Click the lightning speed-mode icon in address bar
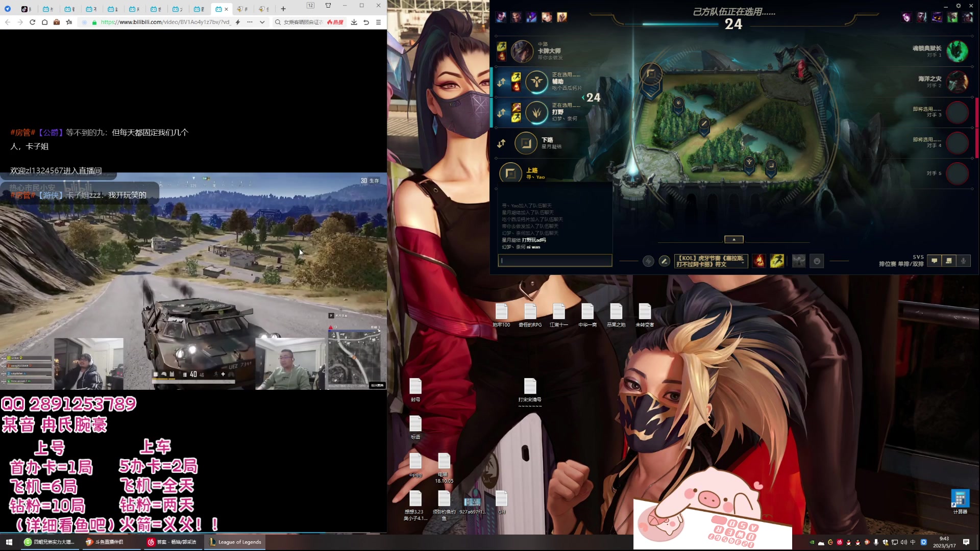This screenshot has width=980, height=551. pos(237,22)
